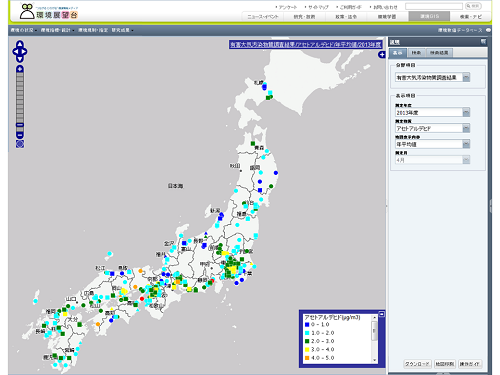
Task: Pan the map down with the down arrow
Action: click(x=20, y=59)
